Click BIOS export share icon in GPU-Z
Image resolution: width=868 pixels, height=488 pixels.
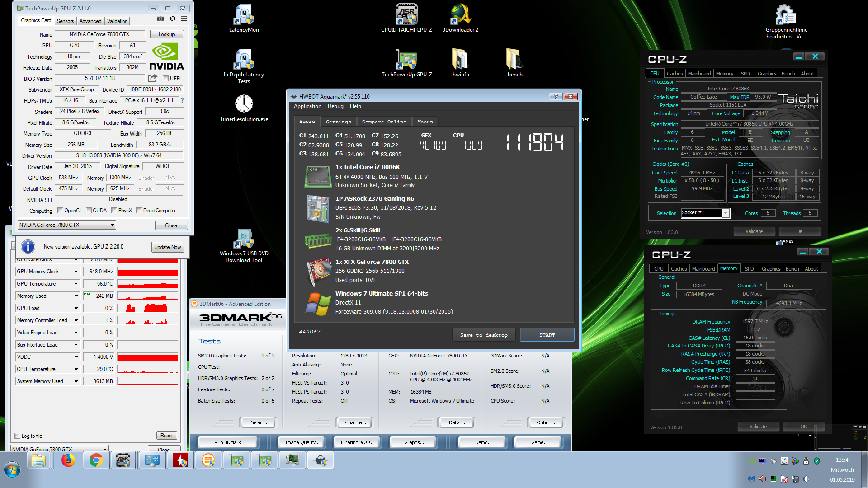click(153, 78)
